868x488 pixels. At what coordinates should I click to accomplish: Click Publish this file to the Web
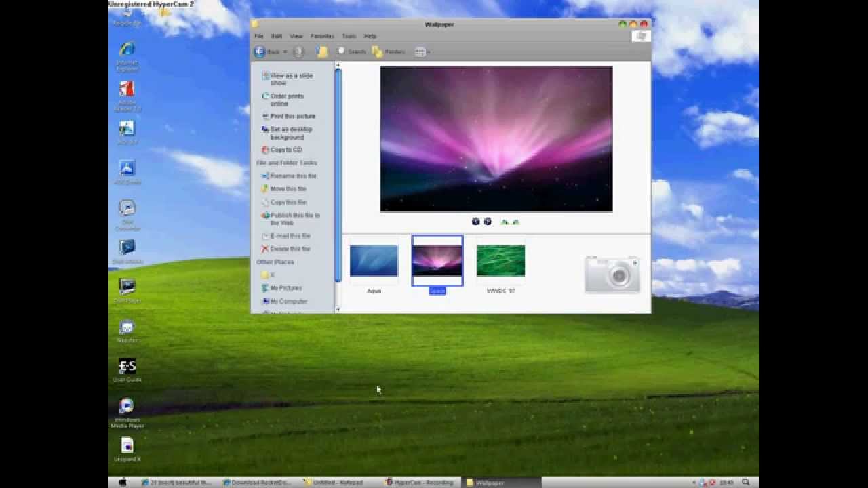(x=290, y=219)
